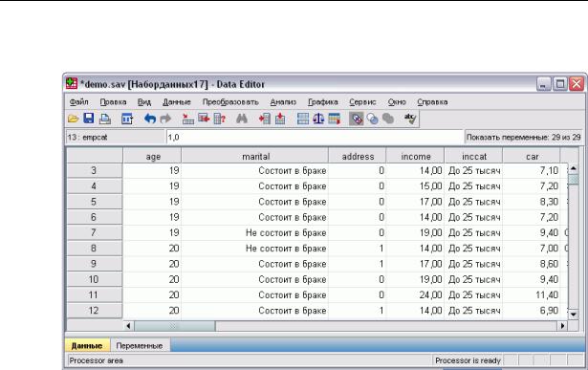Viewport: 588px width, 370px height.
Task: Print the data with the printer icon
Action: 105,119
